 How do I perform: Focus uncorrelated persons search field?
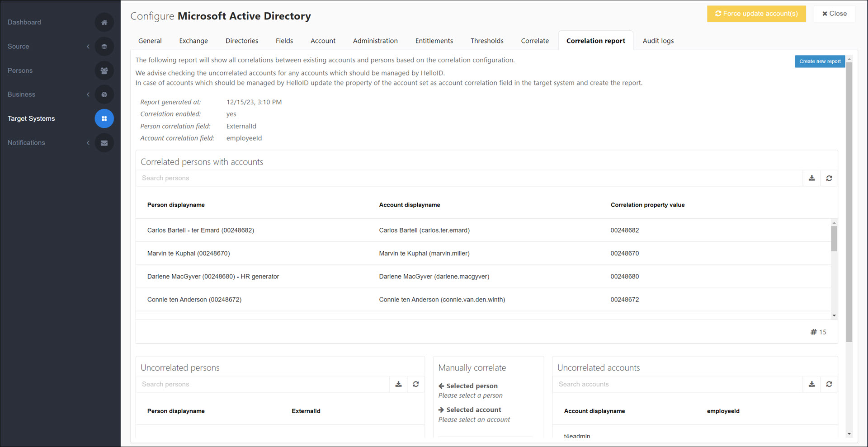(263, 384)
